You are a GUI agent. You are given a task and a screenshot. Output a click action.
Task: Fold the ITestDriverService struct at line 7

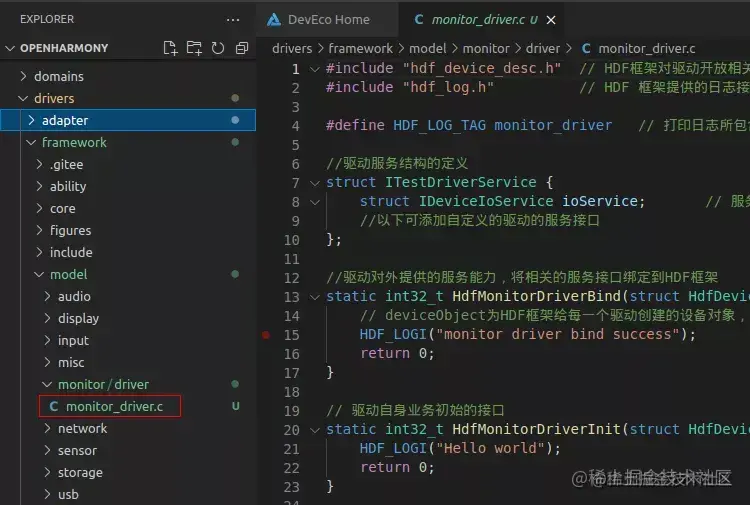point(315,183)
